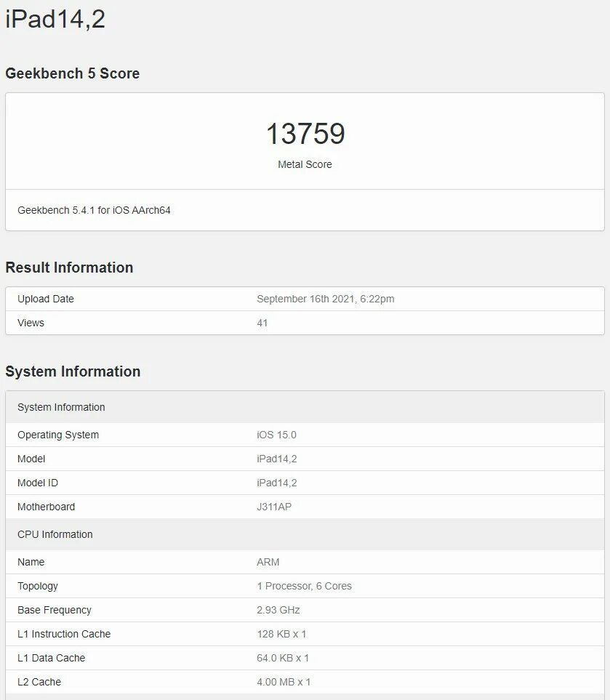Image resolution: width=610 pixels, height=700 pixels.
Task: Select the ARM CPU name value
Action: pos(268,562)
